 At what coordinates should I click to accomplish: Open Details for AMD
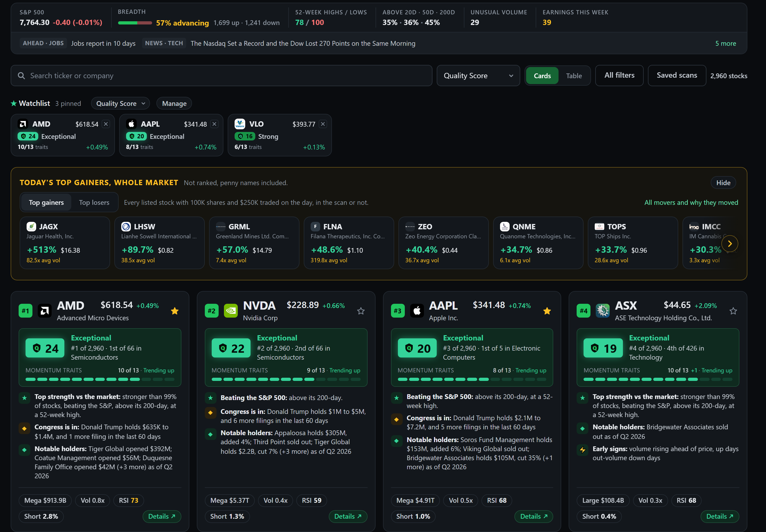162,516
